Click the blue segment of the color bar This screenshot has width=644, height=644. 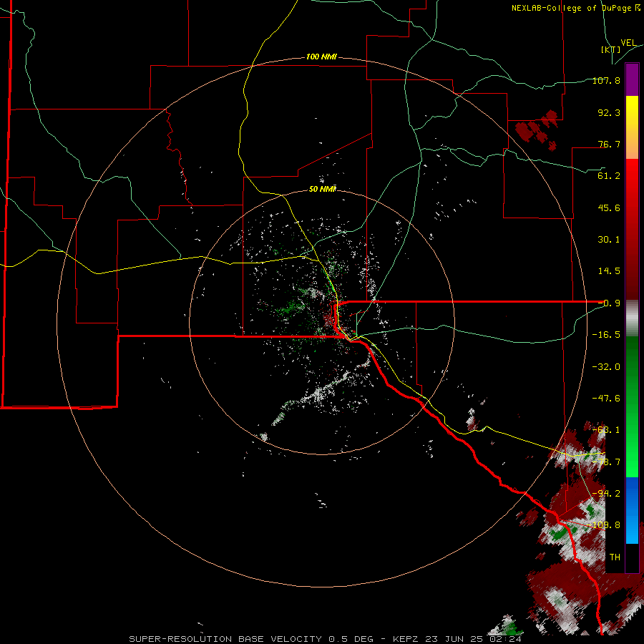(632, 510)
